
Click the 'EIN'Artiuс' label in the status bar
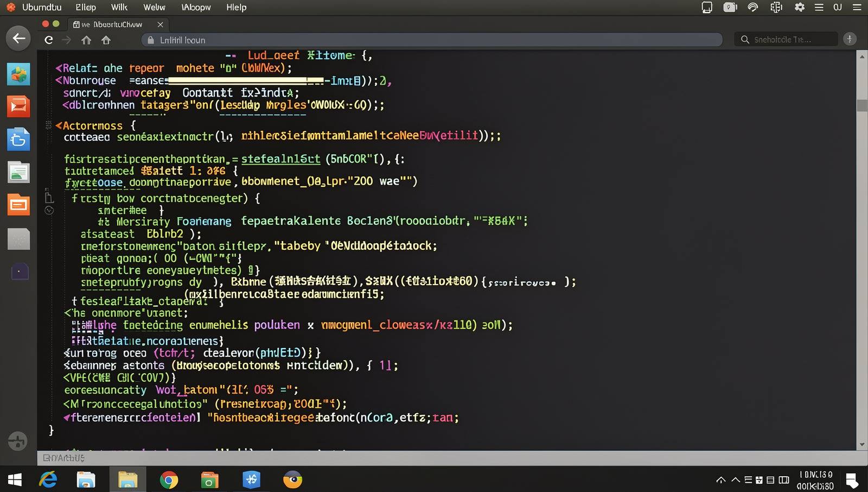point(63,458)
